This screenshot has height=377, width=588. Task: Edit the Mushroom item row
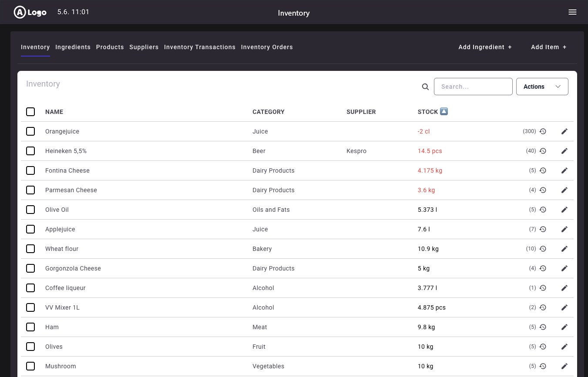[x=564, y=366]
